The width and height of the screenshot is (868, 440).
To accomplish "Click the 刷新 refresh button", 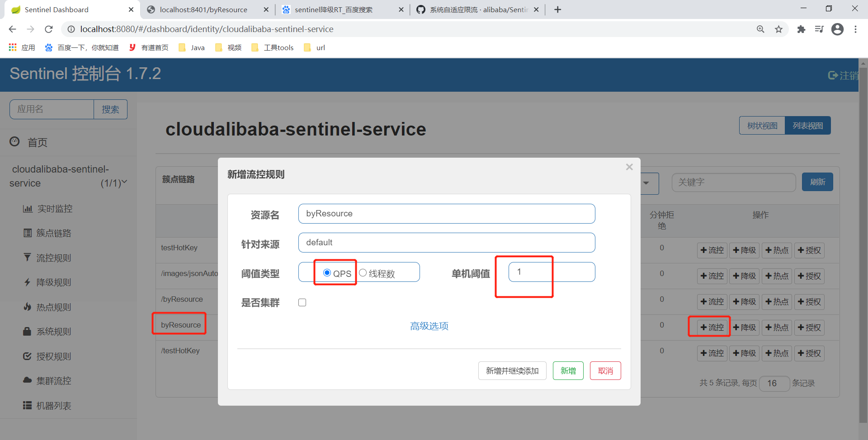I will coord(817,182).
